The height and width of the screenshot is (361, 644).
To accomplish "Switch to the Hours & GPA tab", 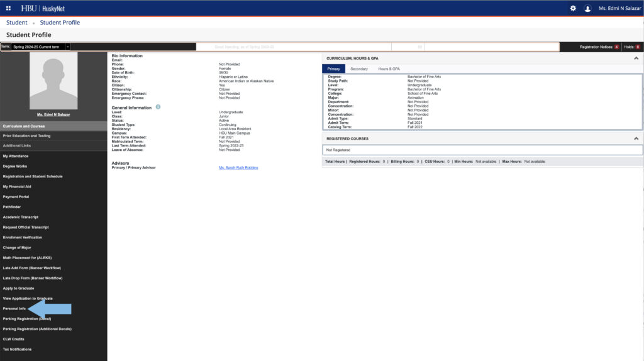I will point(389,69).
